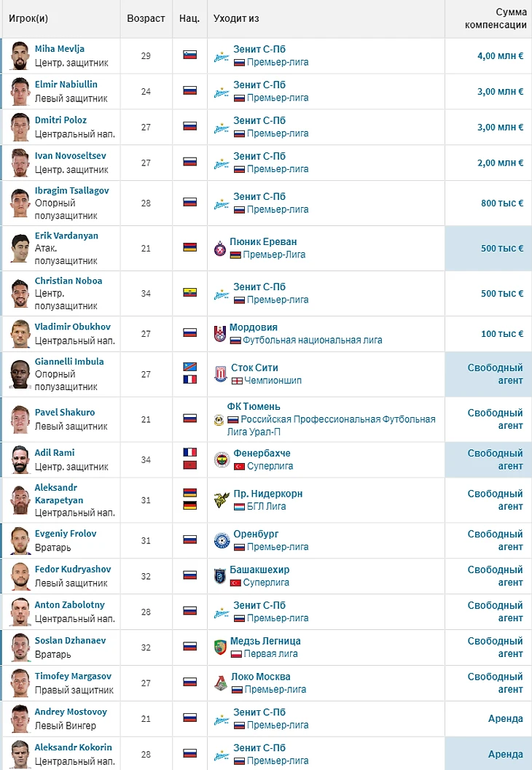Click the Mordovia club crest icon
Image resolution: width=532 pixels, height=770 pixels.
click(220, 334)
